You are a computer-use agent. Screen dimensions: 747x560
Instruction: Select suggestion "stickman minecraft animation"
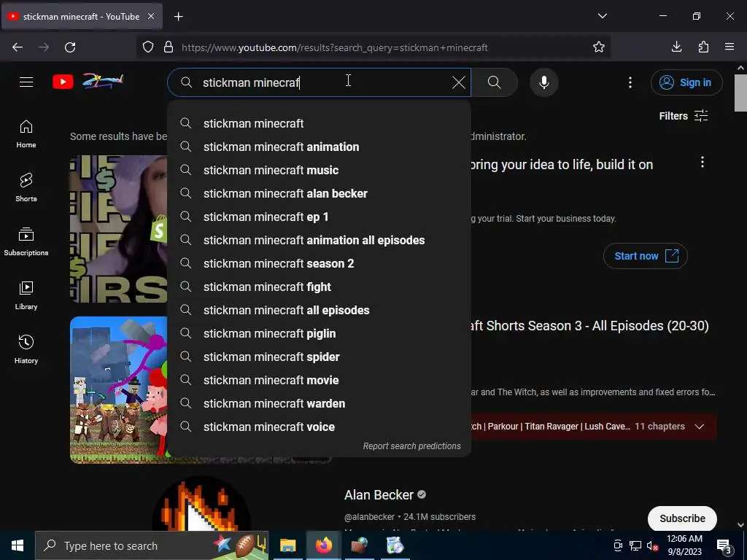(x=320, y=147)
